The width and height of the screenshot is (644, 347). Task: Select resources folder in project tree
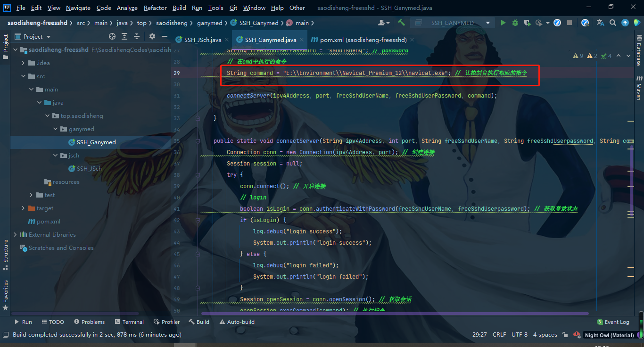tap(66, 182)
